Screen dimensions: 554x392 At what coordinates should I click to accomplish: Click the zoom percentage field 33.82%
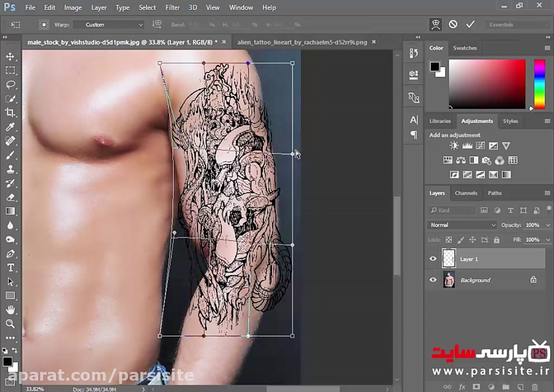click(x=34, y=389)
